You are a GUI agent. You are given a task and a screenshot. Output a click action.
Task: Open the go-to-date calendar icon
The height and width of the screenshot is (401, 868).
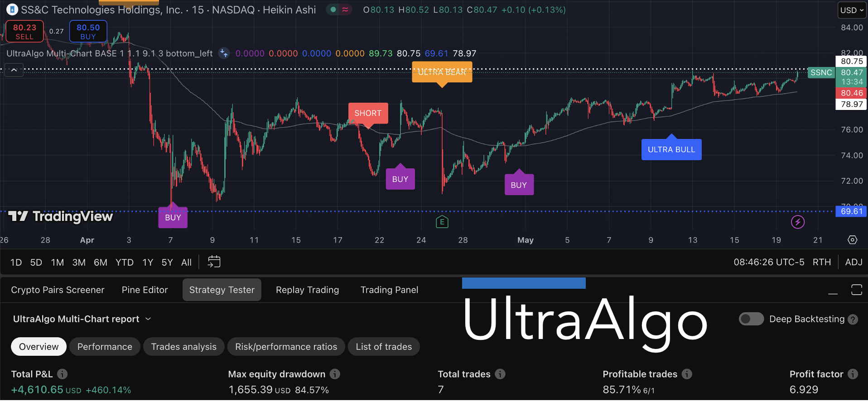coord(214,262)
